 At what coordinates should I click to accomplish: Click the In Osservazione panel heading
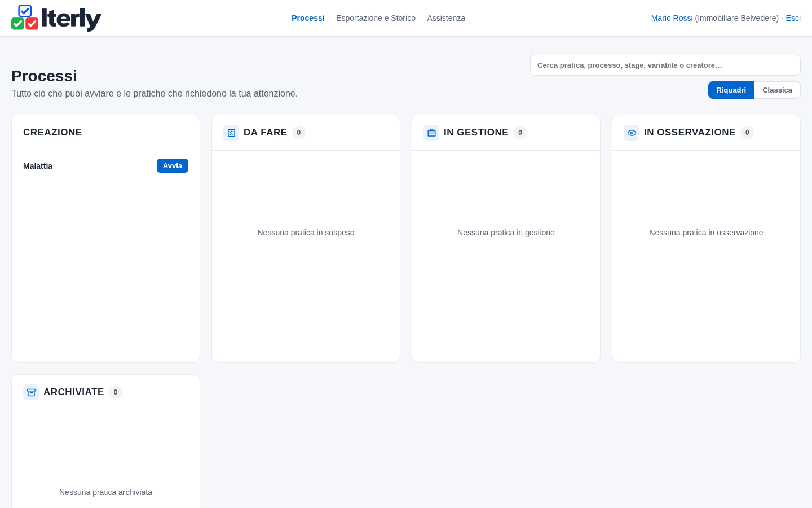pos(690,133)
